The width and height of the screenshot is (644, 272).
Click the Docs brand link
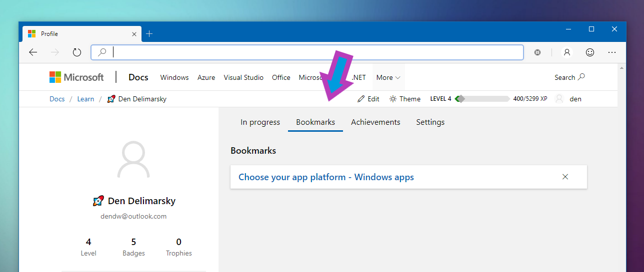pyautogui.click(x=138, y=77)
